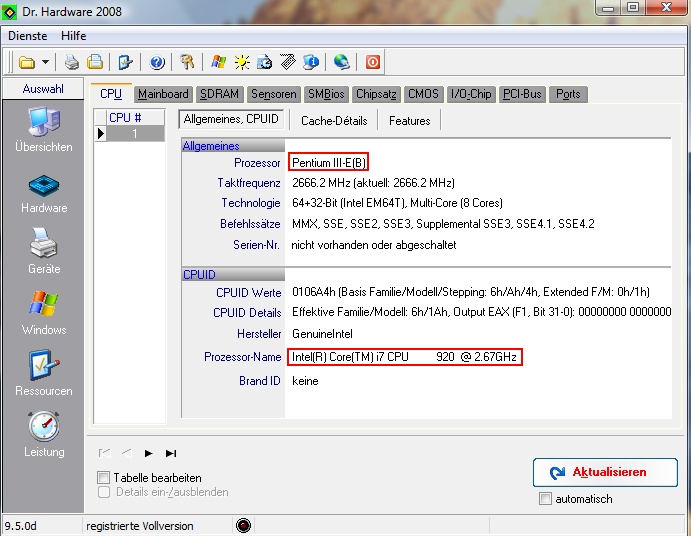Click the Taktfrequenz value 2666.2 MHz
691x536 pixels.
(373, 182)
